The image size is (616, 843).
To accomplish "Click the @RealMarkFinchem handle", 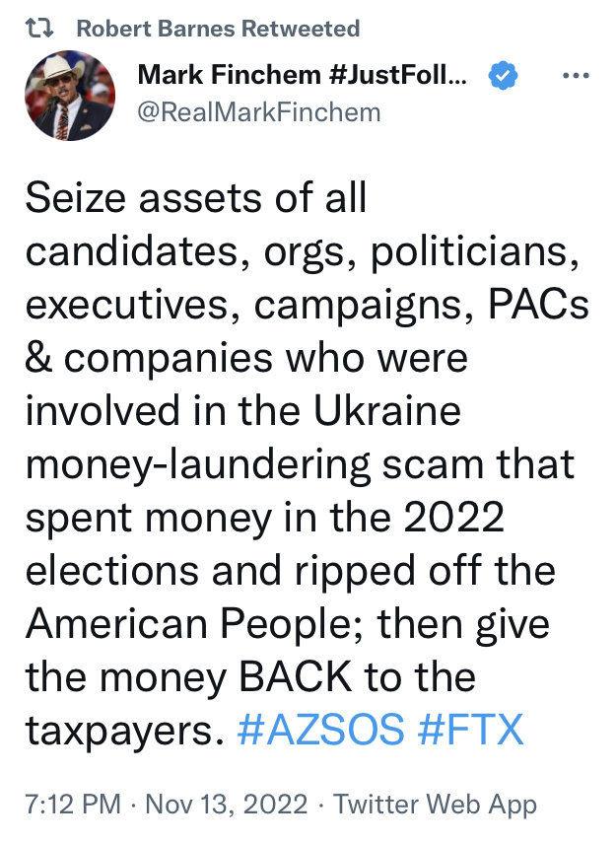I will click(259, 110).
